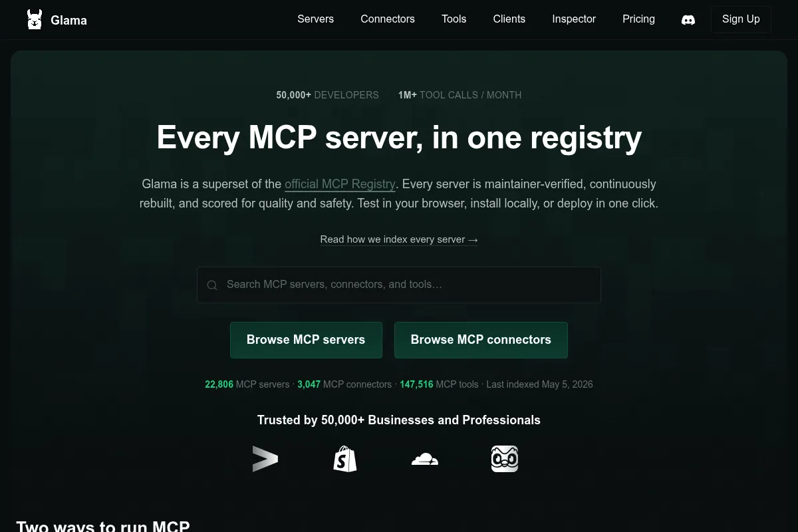Image resolution: width=798 pixels, height=532 pixels.
Task: Click the Every MCP server headline
Action: (x=399, y=138)
